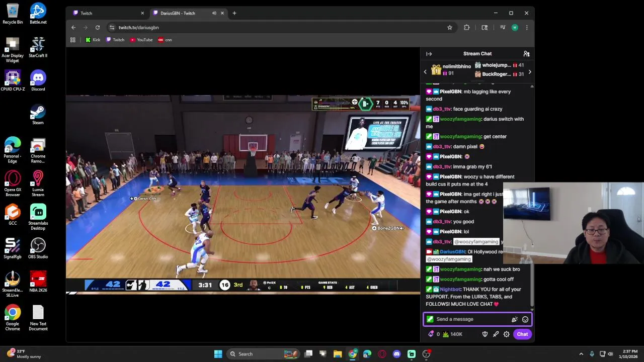Open Streamlabs Desktop shortcut

tap(38, 217)
